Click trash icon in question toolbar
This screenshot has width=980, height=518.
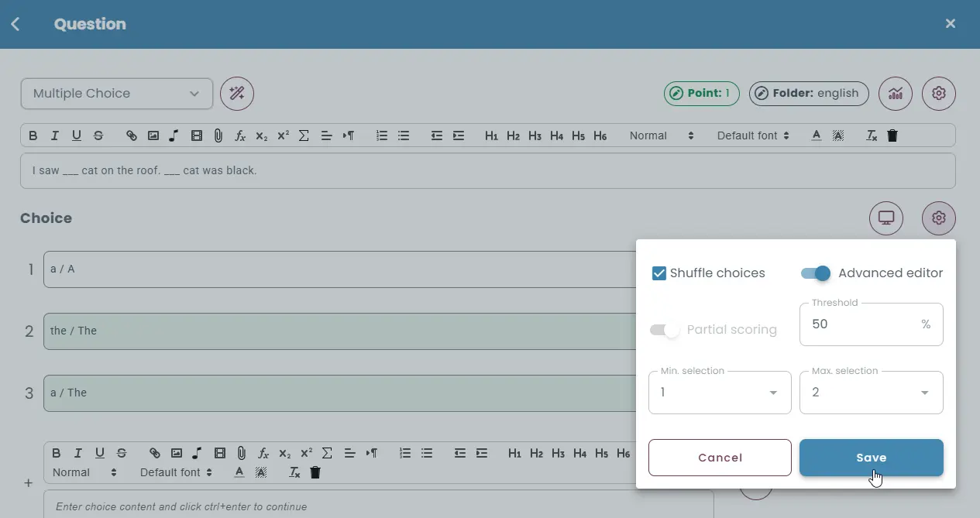point(892,136)
